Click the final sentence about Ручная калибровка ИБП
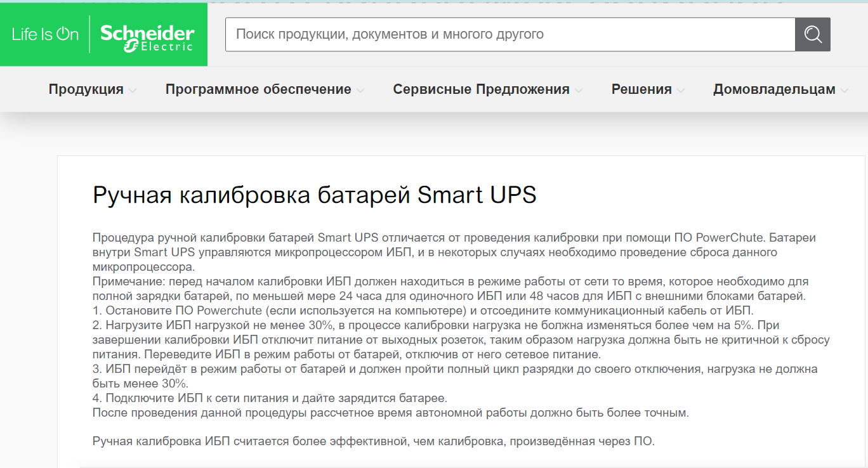The width and height of the screenshot is (868, 468). click(x=374, y=441)
